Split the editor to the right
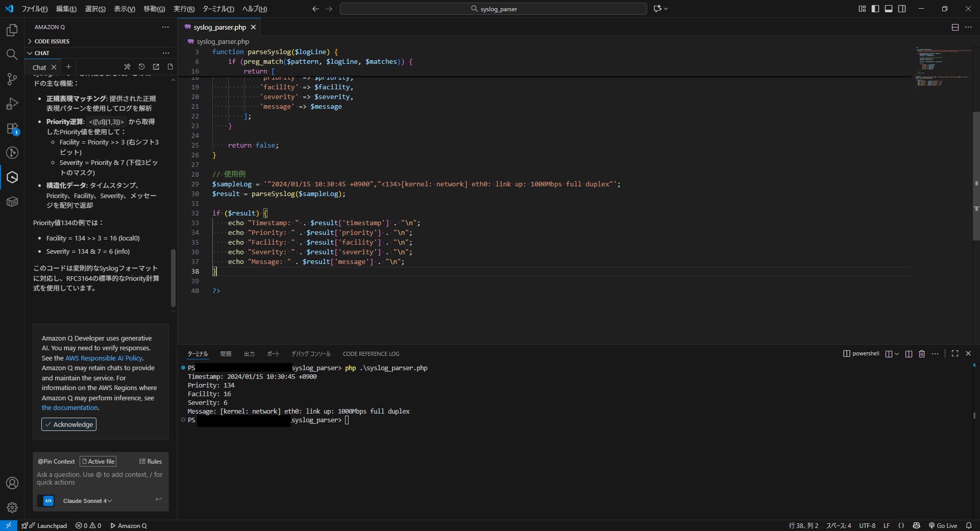Image resolution: width=980 pixels, height=531 pixels. [x=955, y=28]
